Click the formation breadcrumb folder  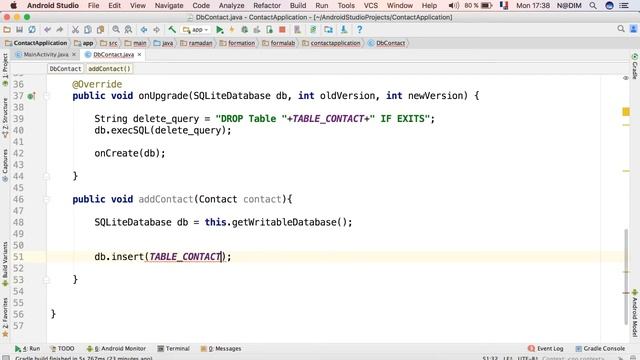237,43
